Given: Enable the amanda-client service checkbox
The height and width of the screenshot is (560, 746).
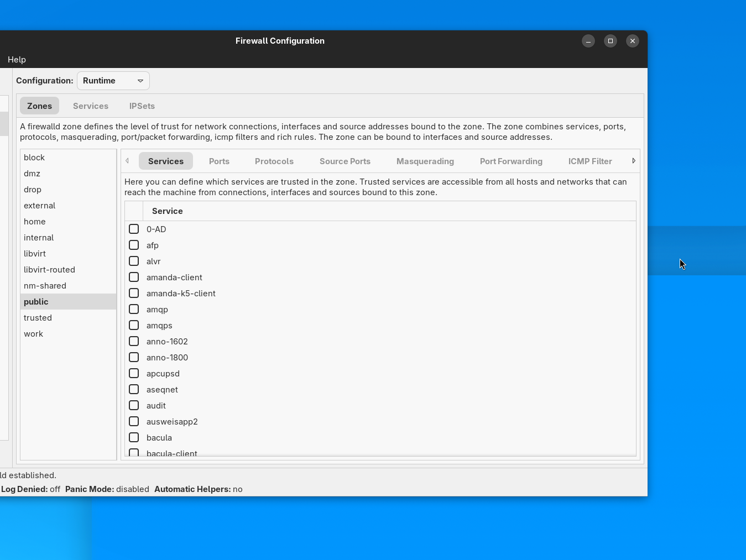Looking at the screenshot, I should click(134, 277).
